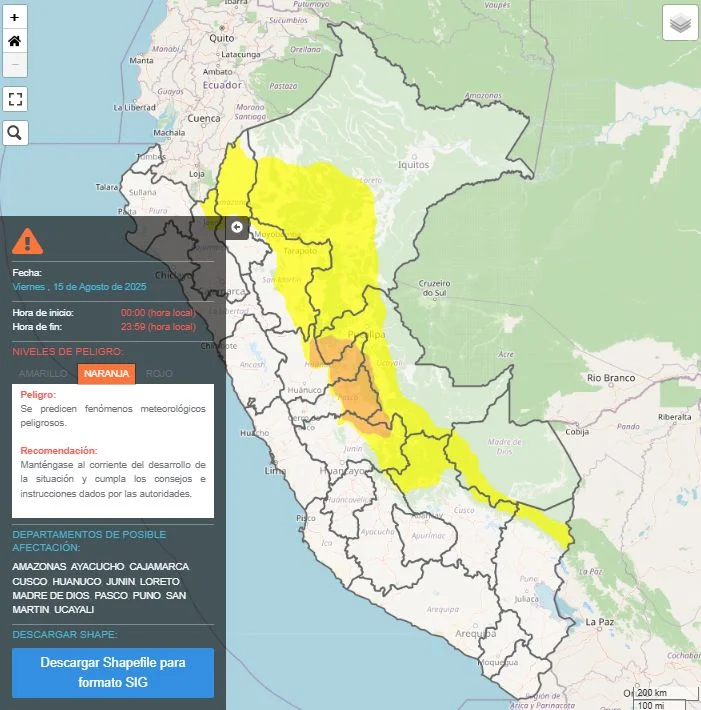Open the map layers selector
Image resolution: width=701 pixels, height=710 pixels.
coord(680,23)
